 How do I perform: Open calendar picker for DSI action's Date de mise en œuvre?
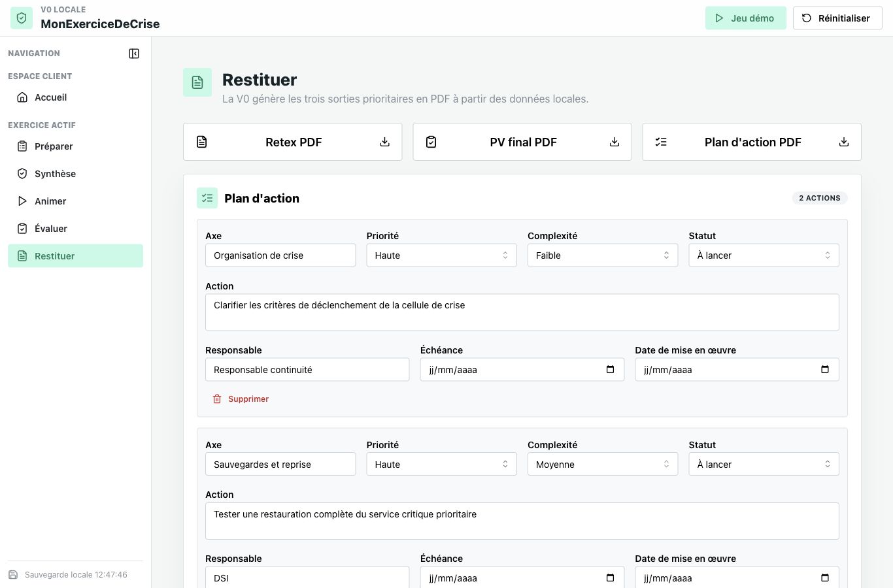click(825, 578)
